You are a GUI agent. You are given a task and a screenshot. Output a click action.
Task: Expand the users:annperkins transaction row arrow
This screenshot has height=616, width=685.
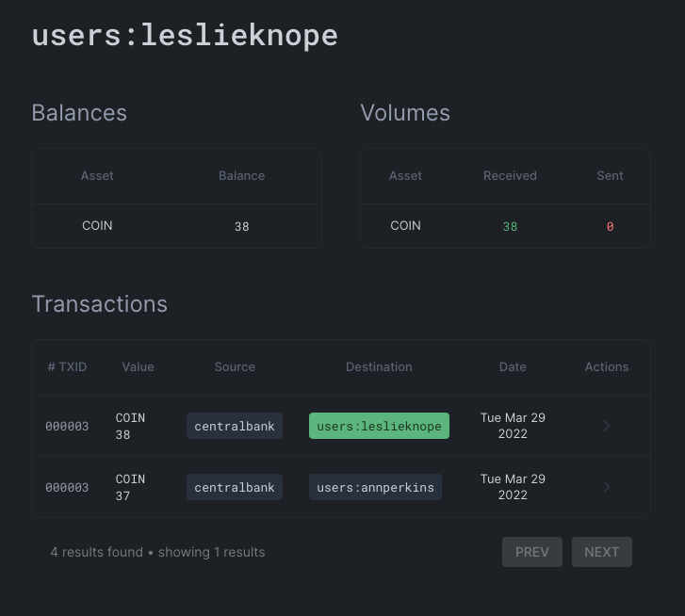pos(606,487)
